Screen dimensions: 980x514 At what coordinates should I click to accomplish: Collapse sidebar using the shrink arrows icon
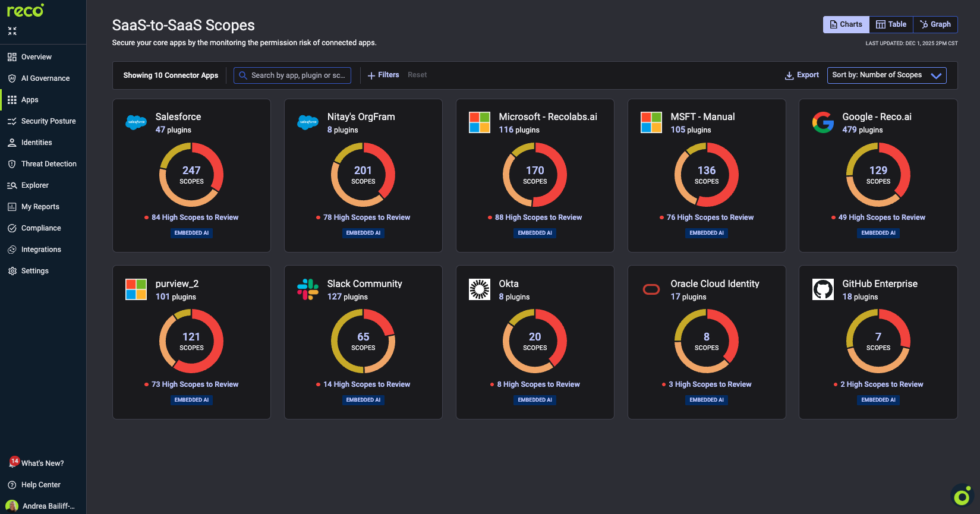tap(12, 31)
